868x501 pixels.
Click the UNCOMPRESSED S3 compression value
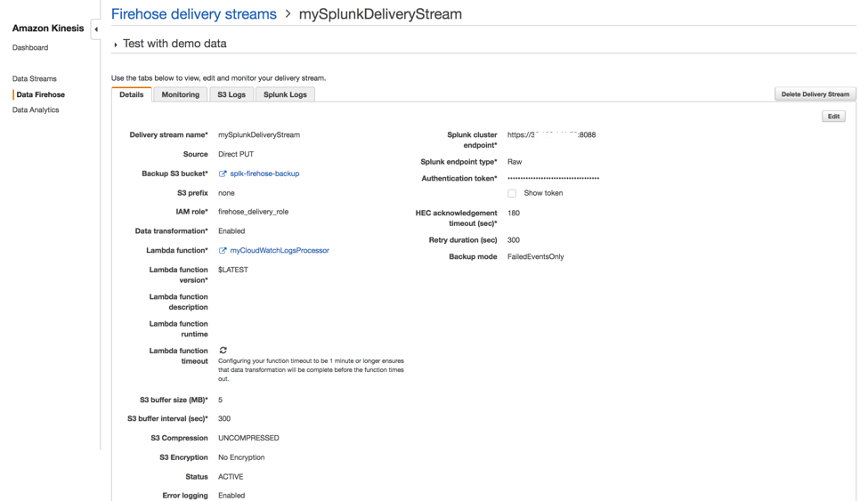248,439
